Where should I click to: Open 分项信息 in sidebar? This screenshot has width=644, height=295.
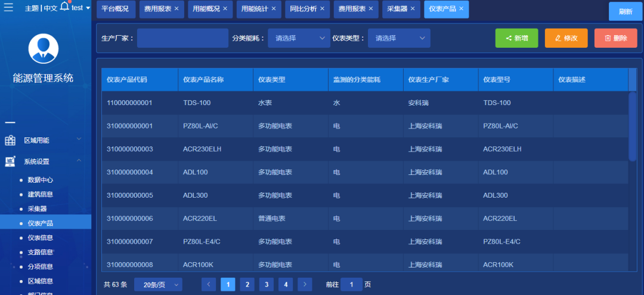pos(41,266)
